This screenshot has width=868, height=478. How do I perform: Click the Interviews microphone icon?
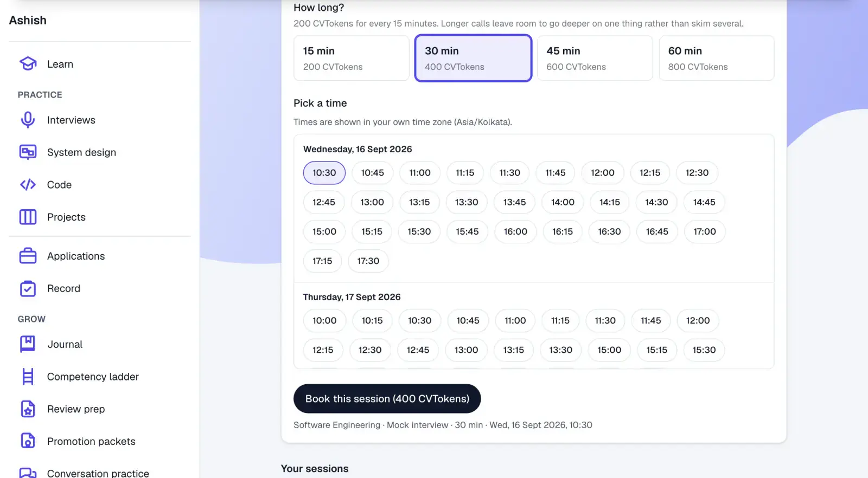[x=28, y=120]
